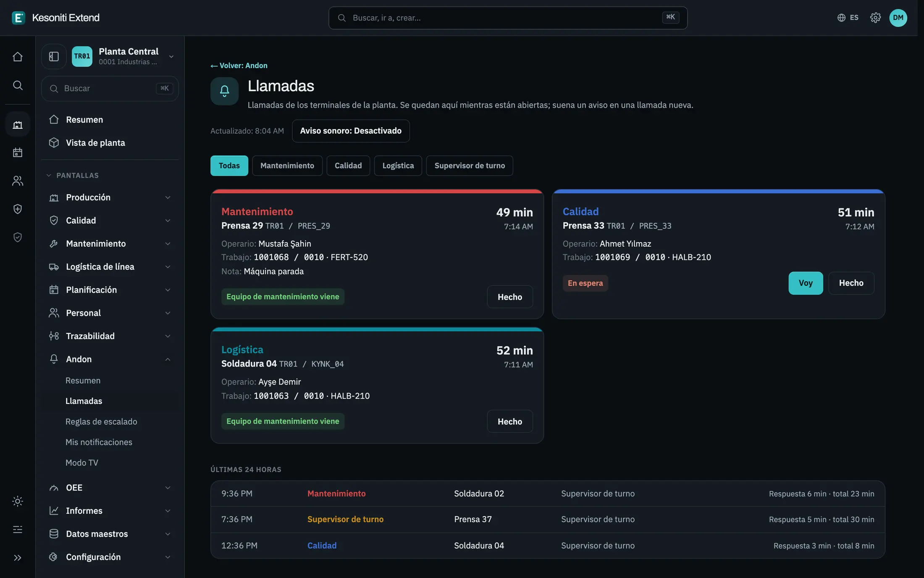Collapse the sidebar panel icon
The width and height of the screenshot is (924, 578).
[x=54, y=56]
